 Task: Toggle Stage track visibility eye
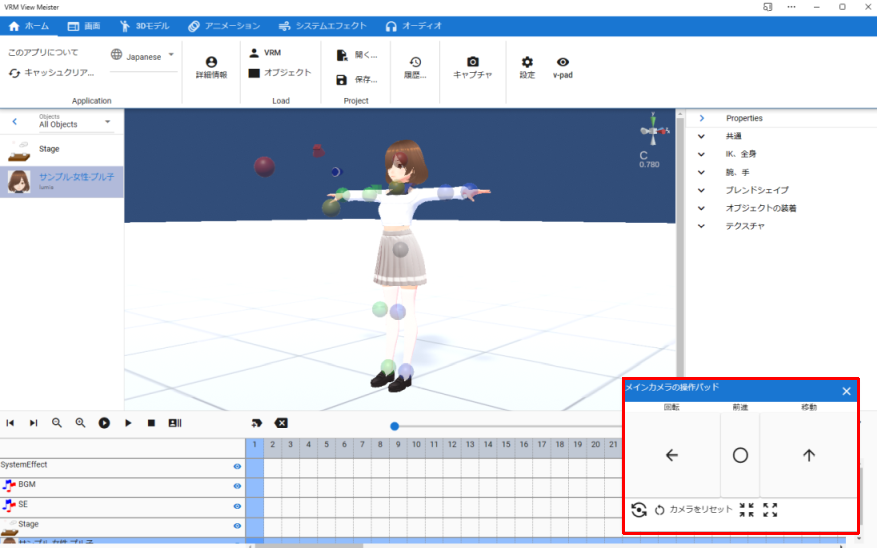coord(237,526)
